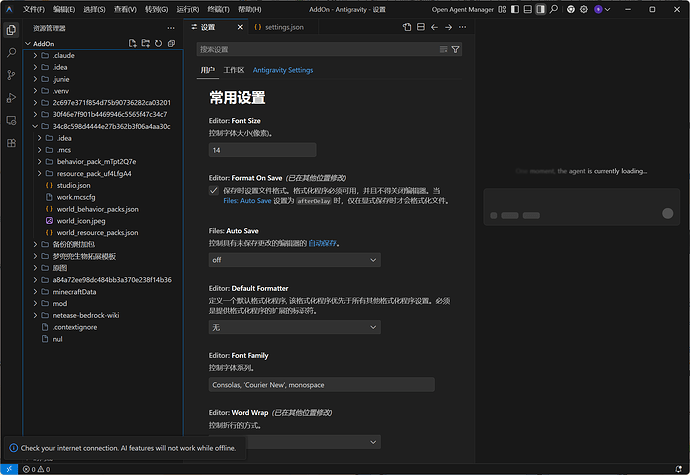
Task: Select the 工作区 settings scope tab
Action: click(x=234, y=70)
